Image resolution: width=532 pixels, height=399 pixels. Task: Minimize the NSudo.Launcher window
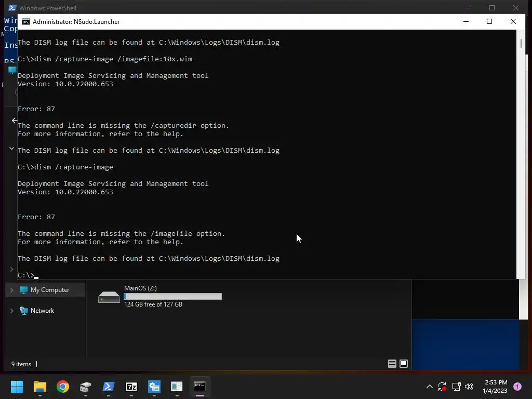[466, 21]
